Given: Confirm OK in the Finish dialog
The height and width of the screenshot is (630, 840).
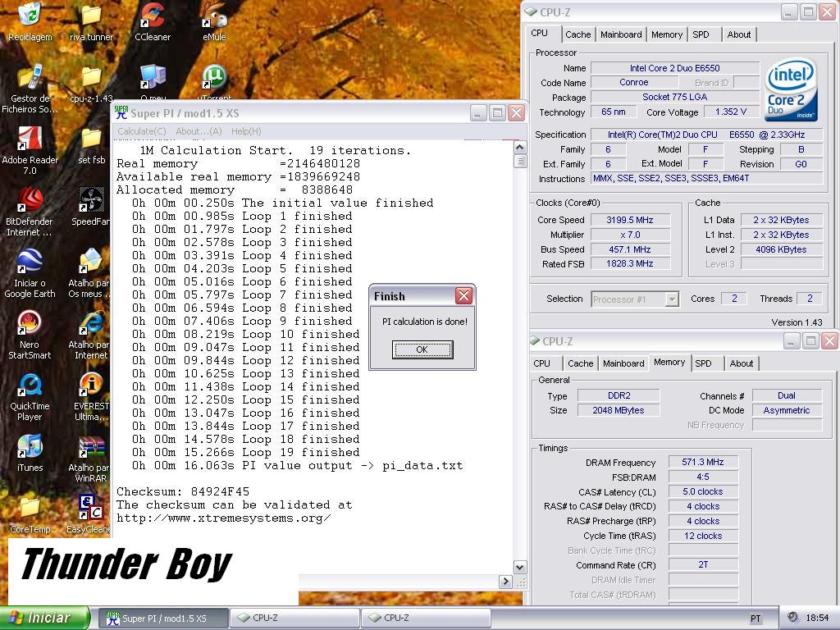Looking at the screenshot, I should click(422, 349).
